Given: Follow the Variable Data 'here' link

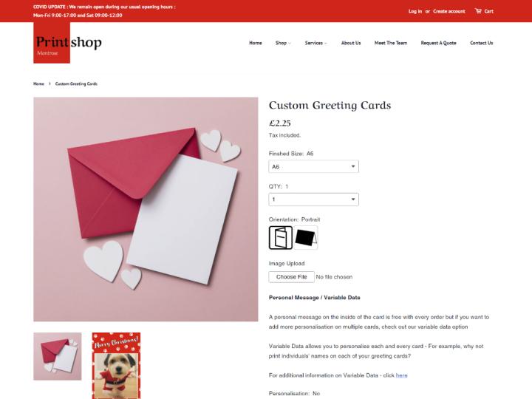Looking at the screenshot, I should click(401, 375).
